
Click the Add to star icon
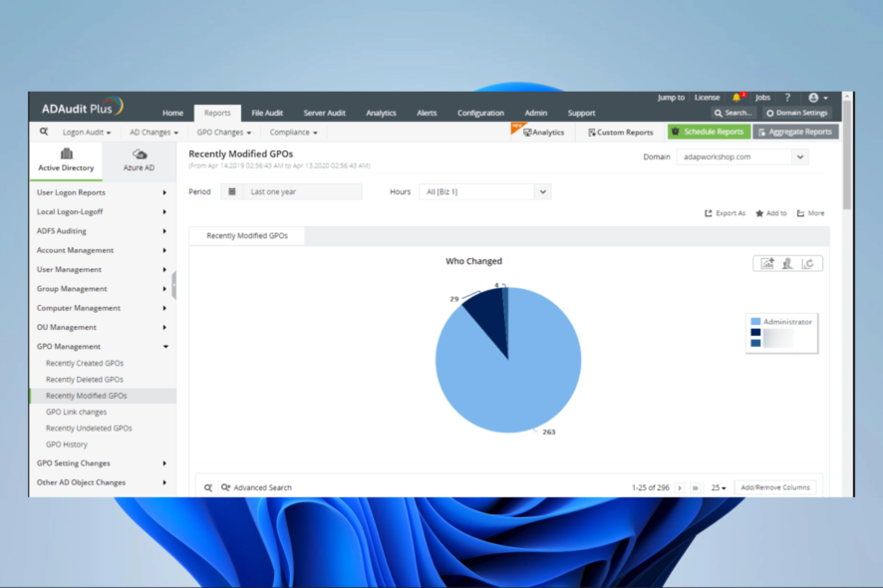pos(759,213)
